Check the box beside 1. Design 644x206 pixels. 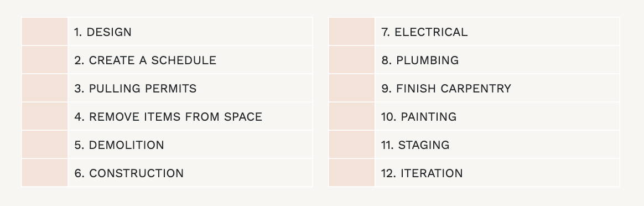[45, 31]
